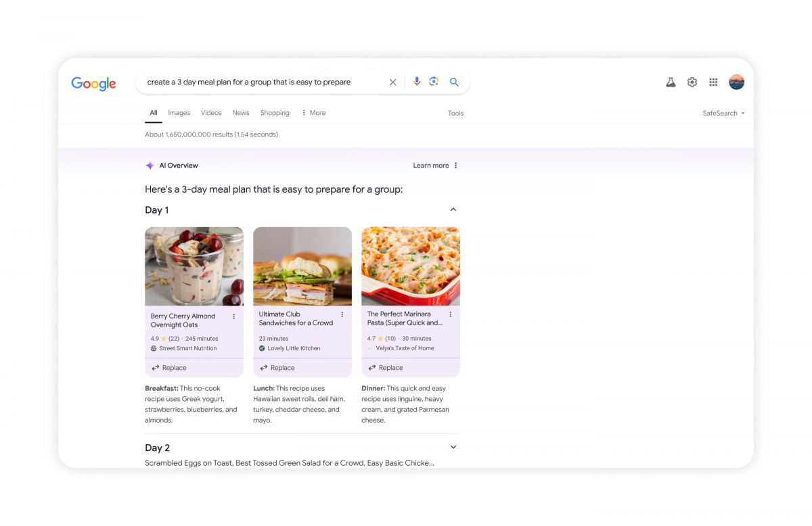This screenshot has height=526, width=812.
Task: Click the magnifying glass search icon
Action: click(454, 82)
